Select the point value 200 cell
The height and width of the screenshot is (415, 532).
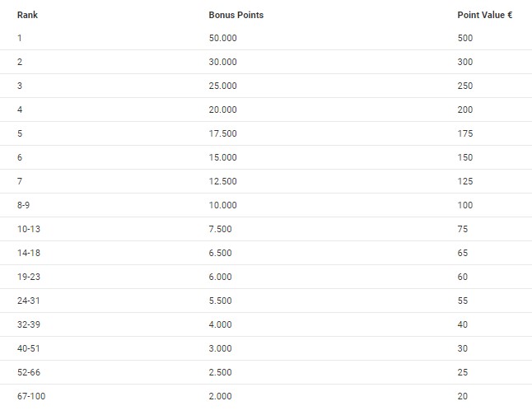pyautogui.click(x=465, y=110)
